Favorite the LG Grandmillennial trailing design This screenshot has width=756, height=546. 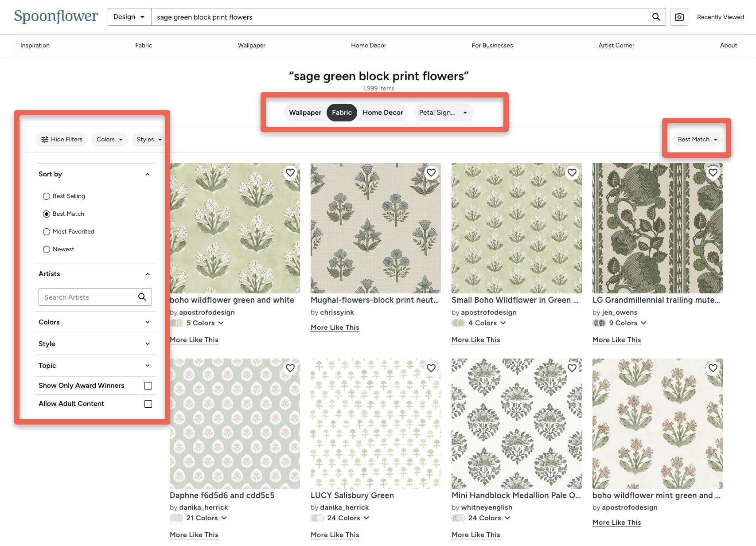(x=713, y=172)
